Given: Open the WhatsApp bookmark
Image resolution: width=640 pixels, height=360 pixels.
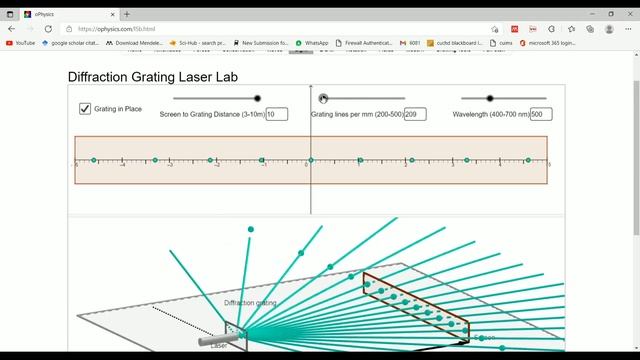Looking at the screenshot, I should click(312, 43).
